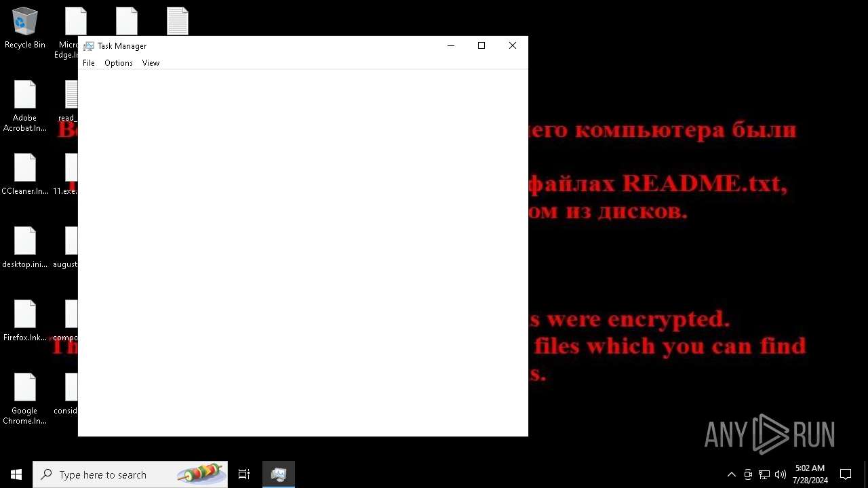Open the View menu in Task Manager
The image size is (868, 488).
coord(151,63)
